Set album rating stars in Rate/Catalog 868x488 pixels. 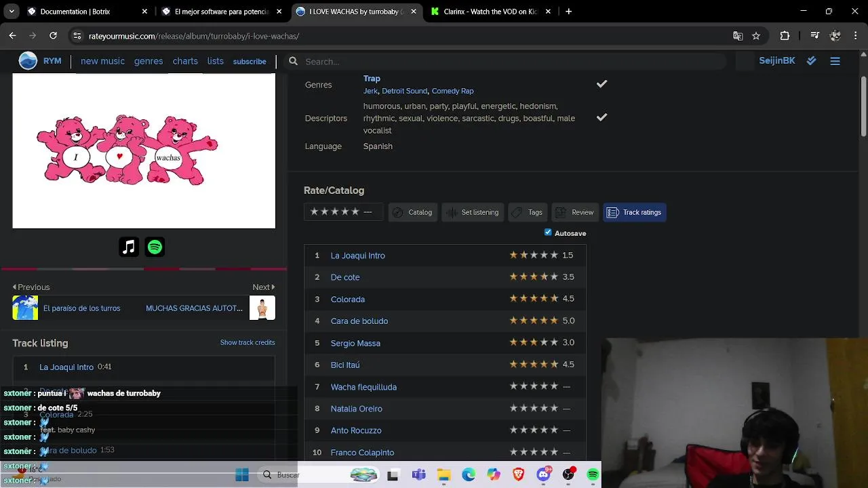[x=334, y=212]
